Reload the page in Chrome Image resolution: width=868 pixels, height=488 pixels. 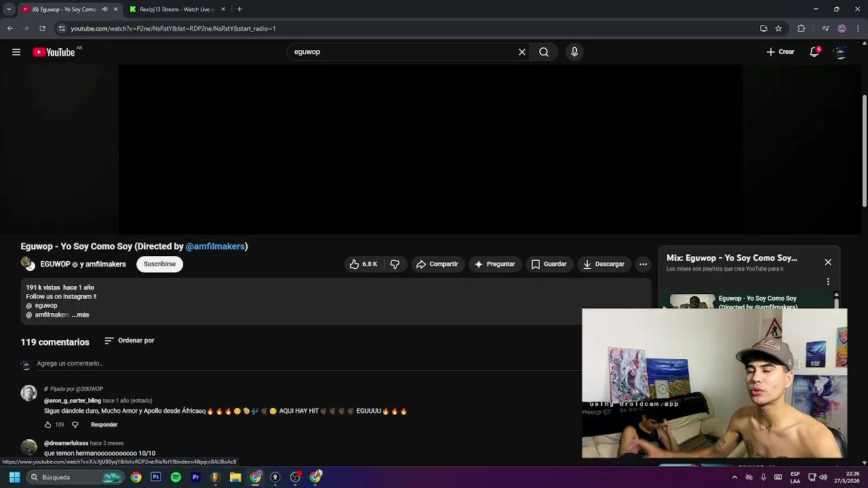click(42, 28)
